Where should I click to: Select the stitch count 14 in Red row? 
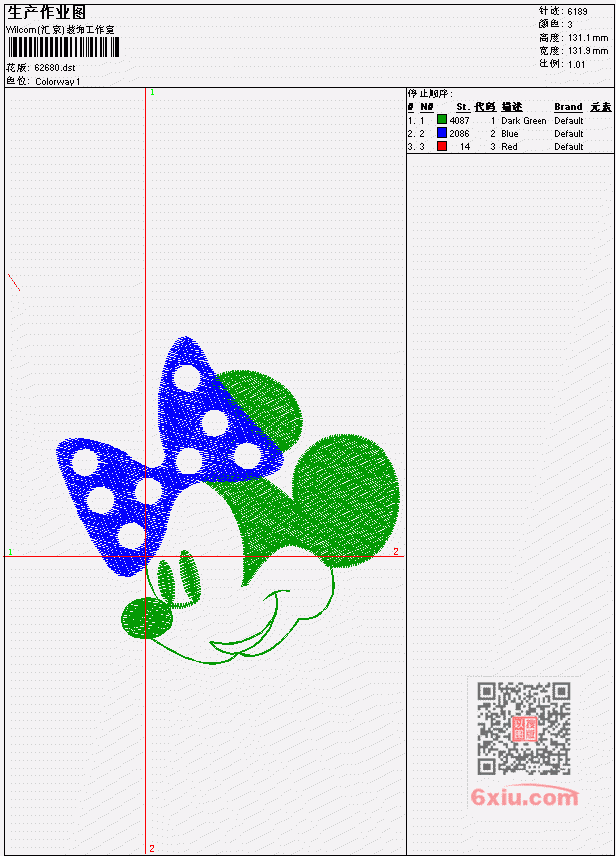[x=465, y=147]
